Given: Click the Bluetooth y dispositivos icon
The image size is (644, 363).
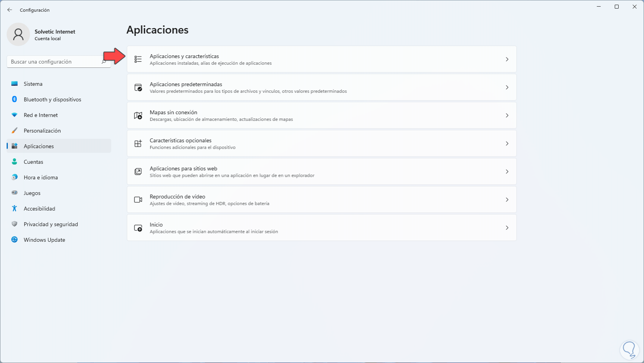Looking at the screenshot, I should click(x=14, y=99).
